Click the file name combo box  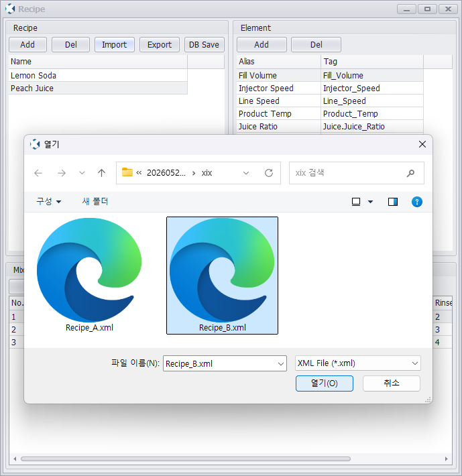(x=225, y=363)
